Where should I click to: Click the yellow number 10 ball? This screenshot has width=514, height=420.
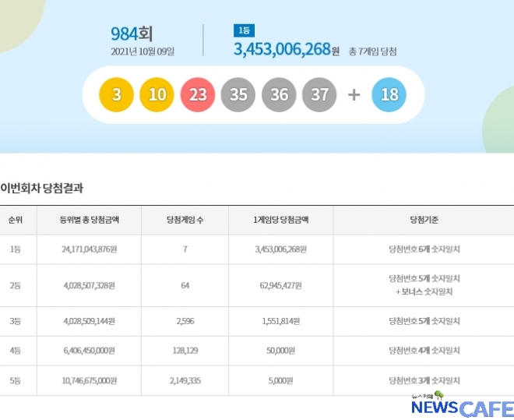click(x=157, y=95)
